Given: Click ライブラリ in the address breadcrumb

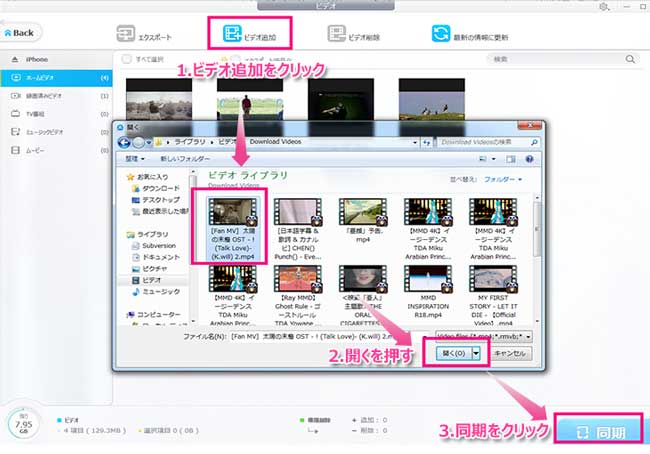Looking at the screenshot, I should pyautogui.click(x=189, y=142).
